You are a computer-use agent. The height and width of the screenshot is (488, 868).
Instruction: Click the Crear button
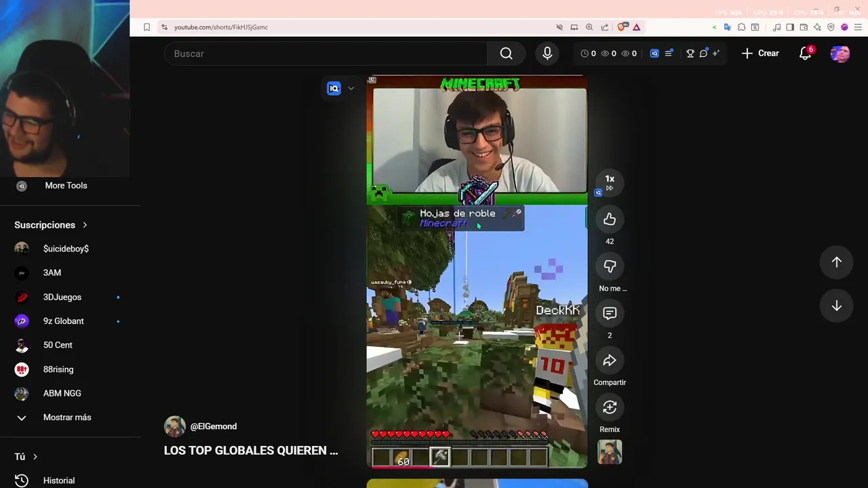(x=760, y=54)
